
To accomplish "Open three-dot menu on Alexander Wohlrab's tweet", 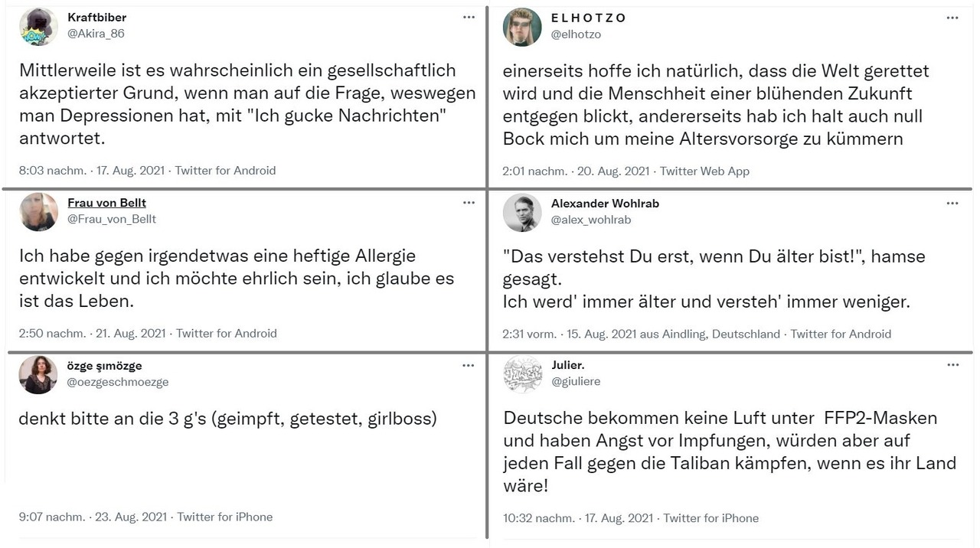I will [x=952, y=204].
